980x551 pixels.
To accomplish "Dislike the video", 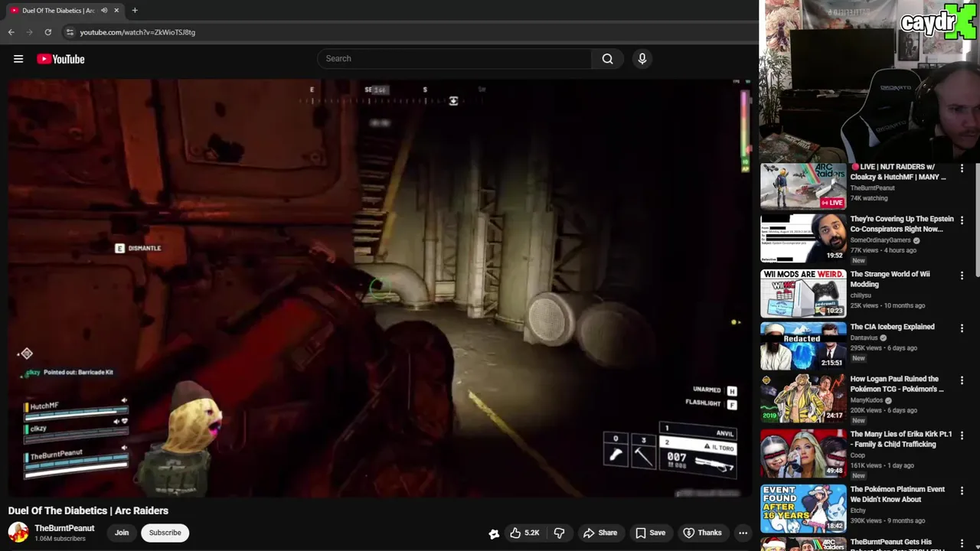I will click(x=559, y=533).
